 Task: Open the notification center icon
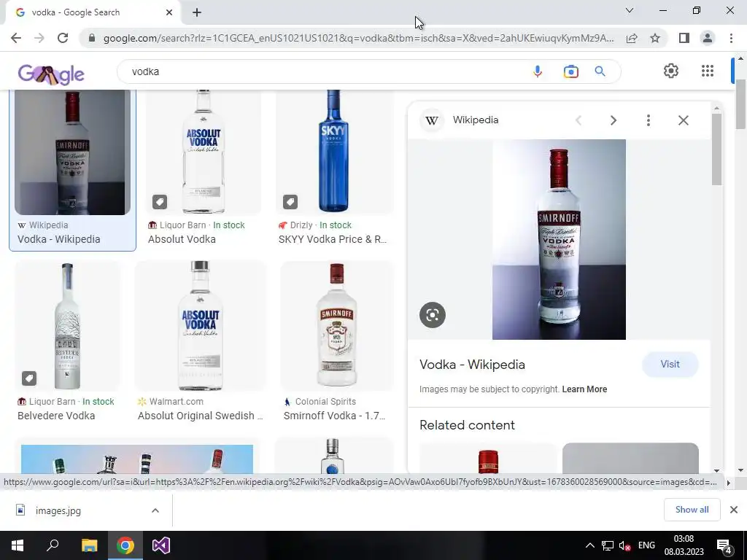pyautogui.click(x=724, y=545)
